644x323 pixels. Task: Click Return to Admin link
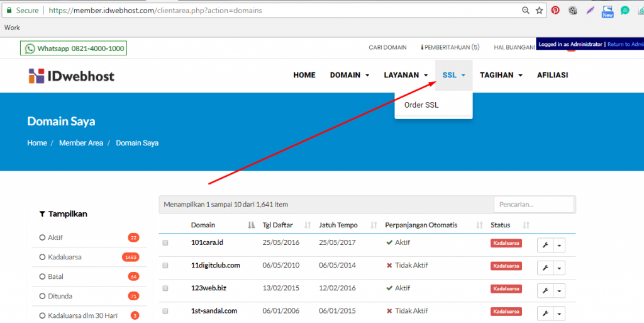[626, 44]
